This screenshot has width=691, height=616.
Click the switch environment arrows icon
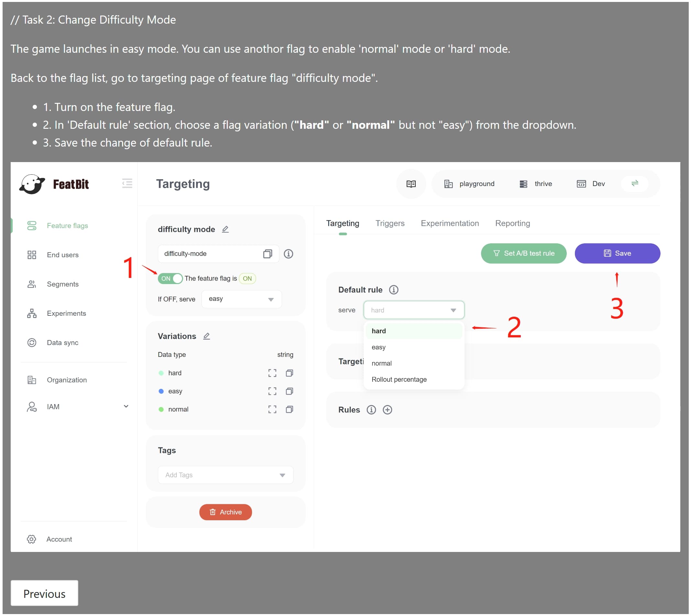(x=634, y=183)
